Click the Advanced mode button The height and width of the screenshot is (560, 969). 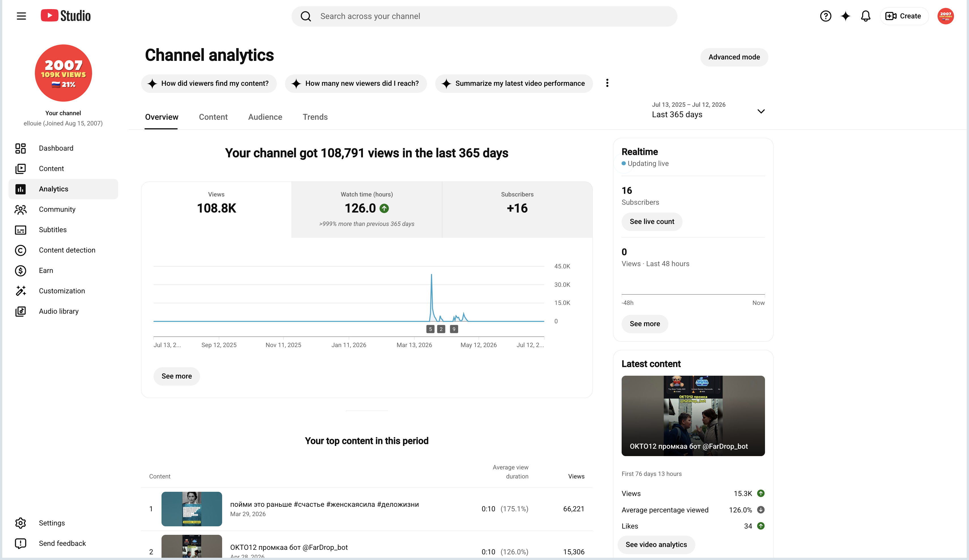pyautogui.click(x=734, y=57)
